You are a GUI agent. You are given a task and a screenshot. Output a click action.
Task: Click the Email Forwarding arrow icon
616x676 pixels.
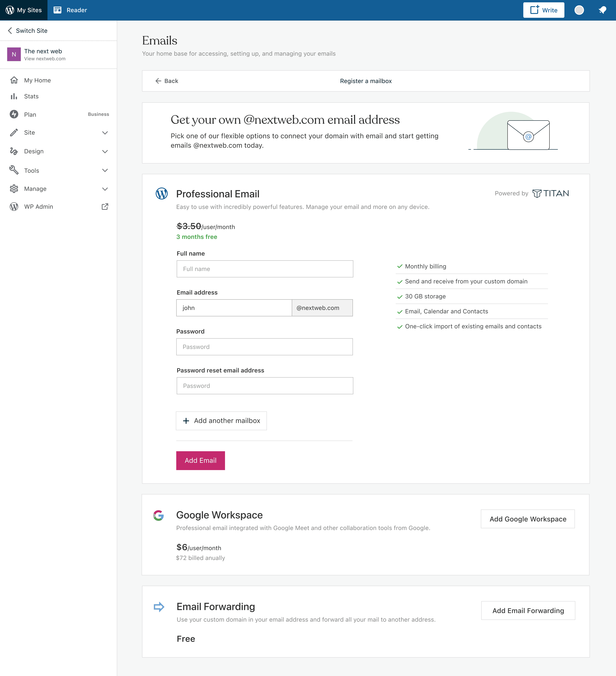[x=159, y=607]
